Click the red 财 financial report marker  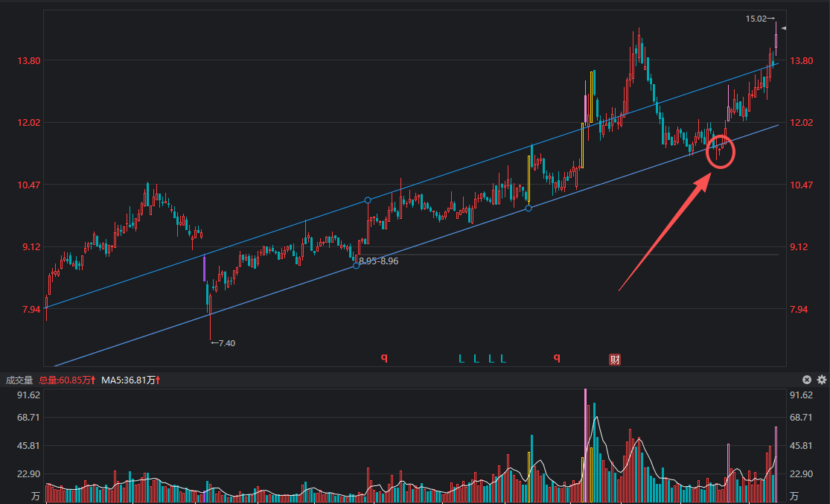tap(615, 360)
